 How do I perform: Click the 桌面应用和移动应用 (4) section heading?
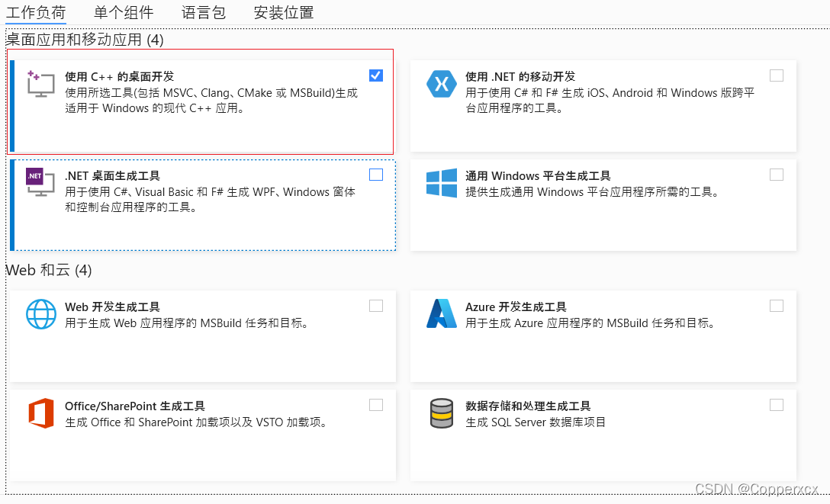(x=85, y=40)
